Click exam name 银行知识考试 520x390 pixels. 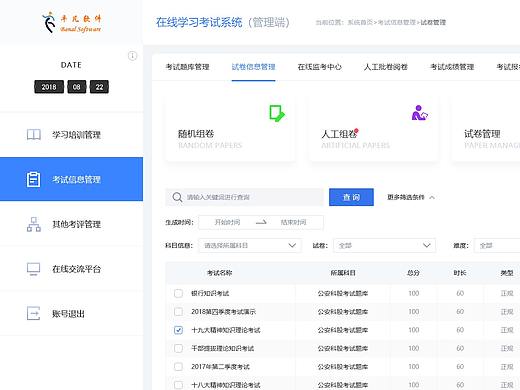coord(210,293)
